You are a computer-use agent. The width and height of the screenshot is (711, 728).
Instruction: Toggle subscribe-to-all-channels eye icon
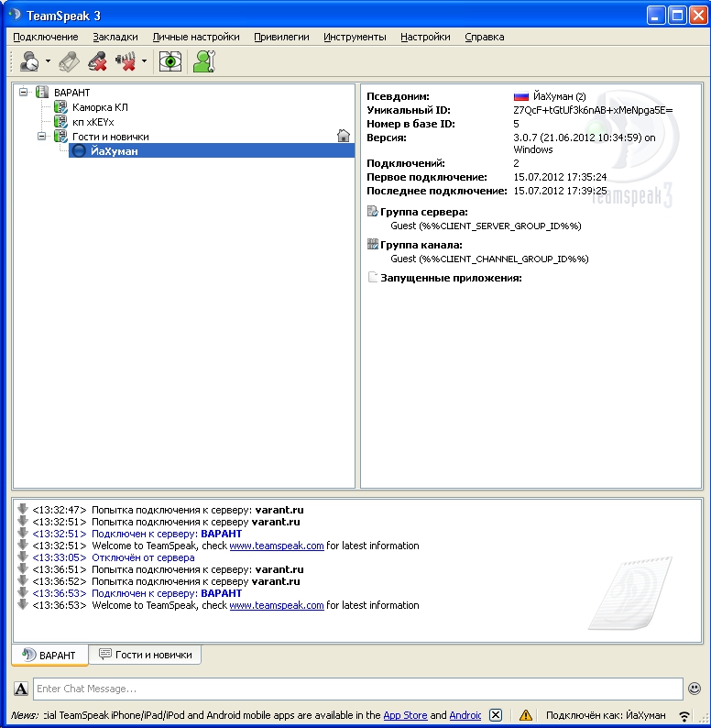[x=170, y=61]
